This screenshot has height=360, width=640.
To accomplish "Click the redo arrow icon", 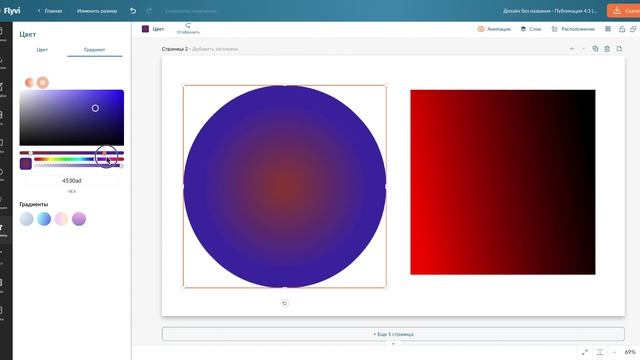I will (149, 11).
